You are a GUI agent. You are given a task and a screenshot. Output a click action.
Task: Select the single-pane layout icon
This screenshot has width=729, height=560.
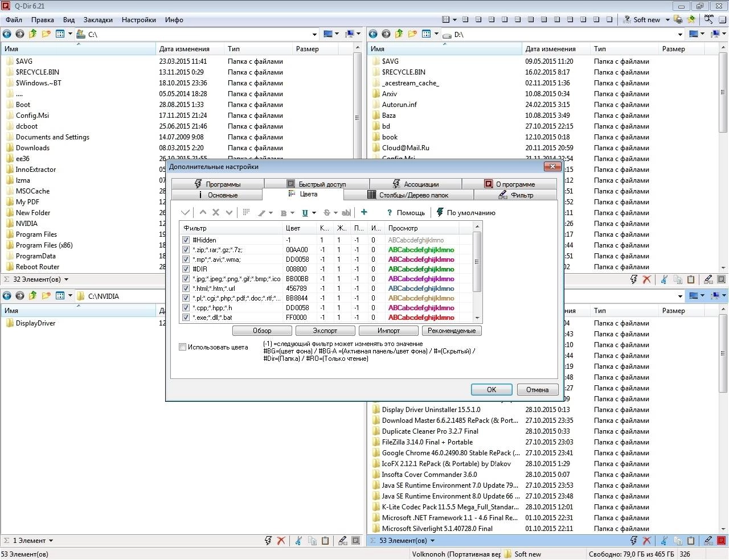tap(609, 19)
